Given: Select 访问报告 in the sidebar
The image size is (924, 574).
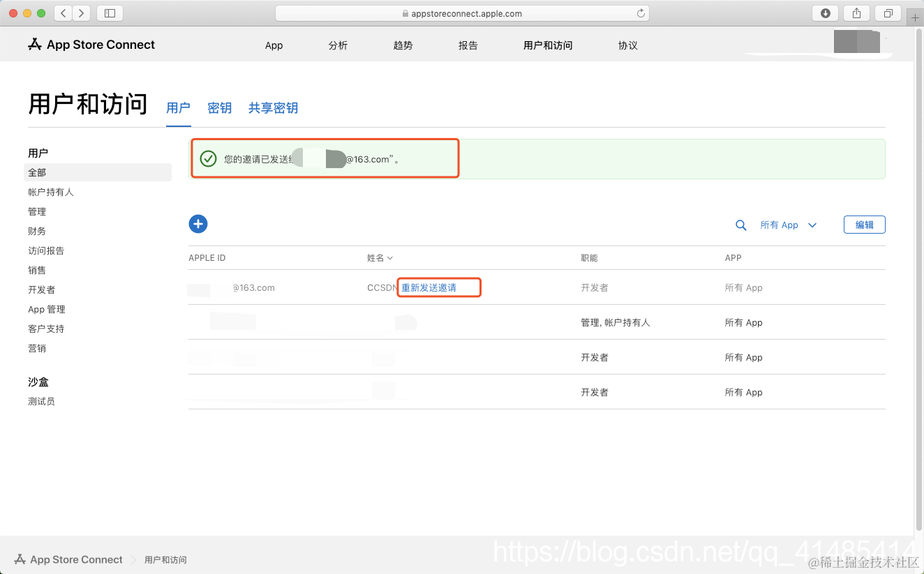Looking at the screenshot, I should [46, 250].
